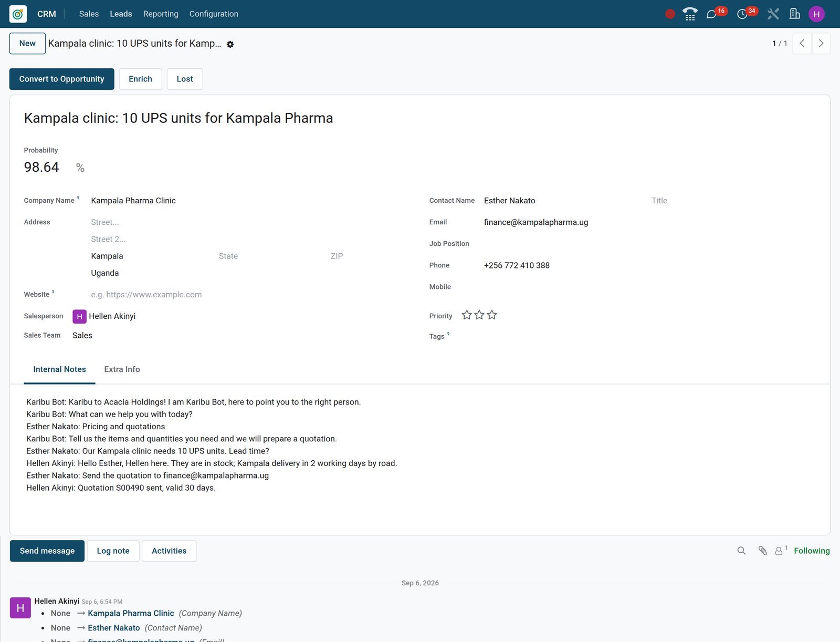Viewport: 840px width, 642px height.
Task: Open the Sales menu
Action: [x=89, y=14]
